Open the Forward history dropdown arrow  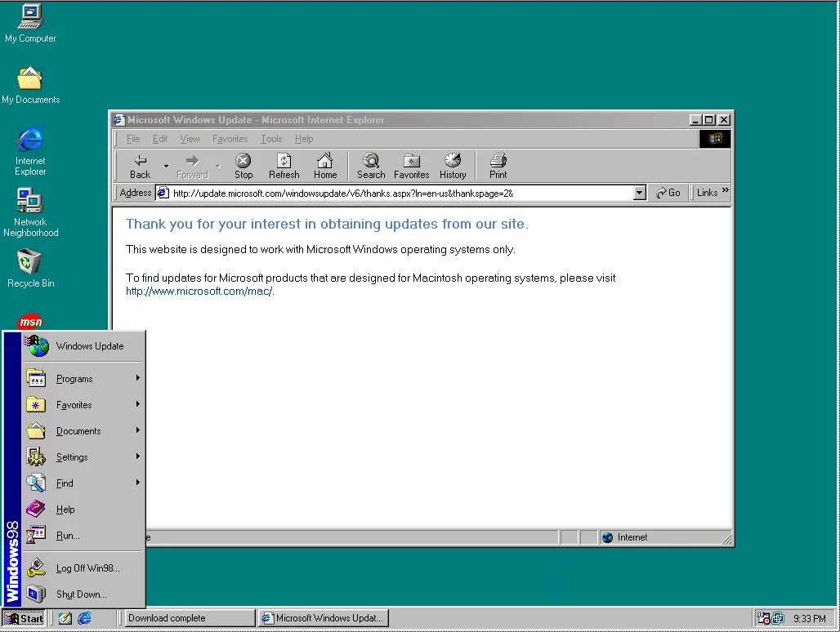click(x=218, y=166)
